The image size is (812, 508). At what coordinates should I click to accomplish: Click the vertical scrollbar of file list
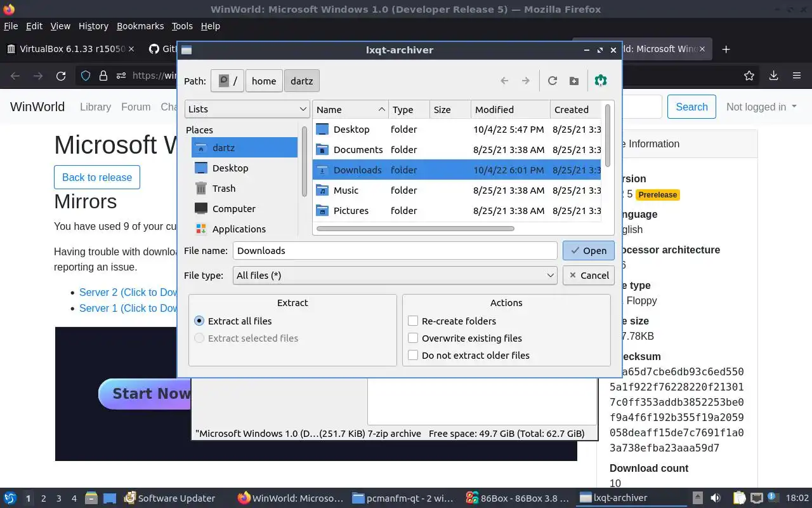click(x=608, y=135)
